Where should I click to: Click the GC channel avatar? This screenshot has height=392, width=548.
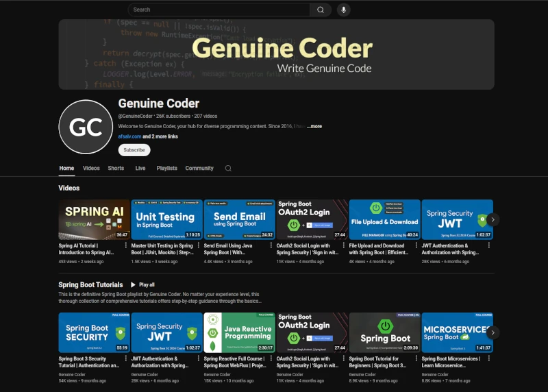point(86,127)
